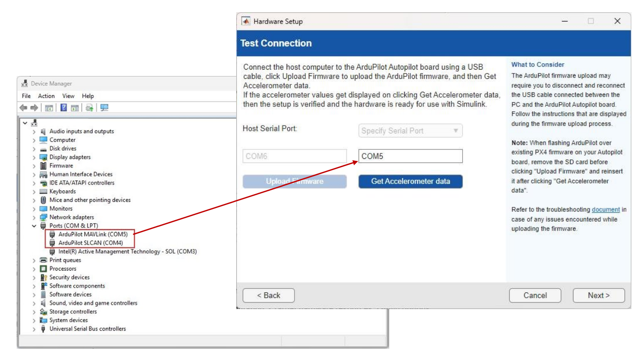Select ArduPilot MAVLink (COM5) device
Image resolution: width=644 pixels, height=356 pixels.
(93, 234)
